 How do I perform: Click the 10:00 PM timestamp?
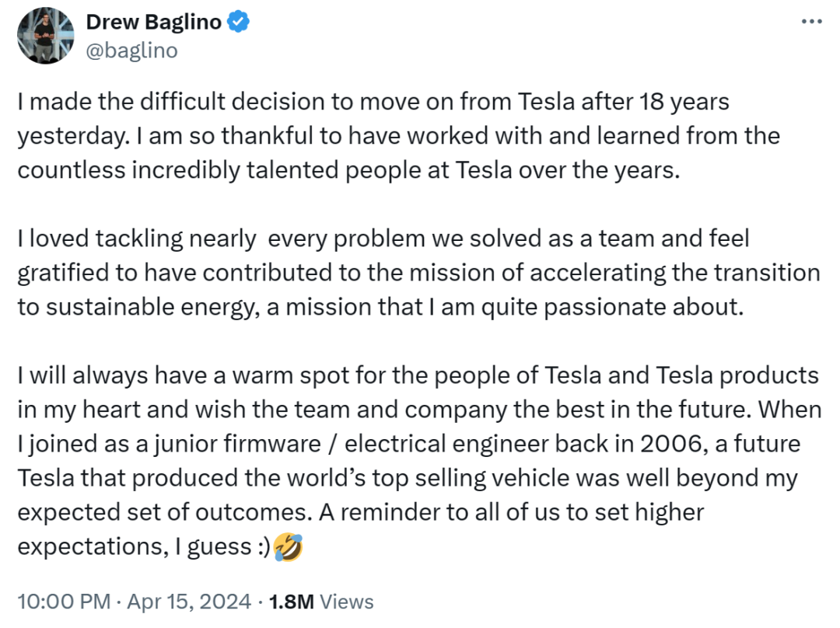point(64,602)
